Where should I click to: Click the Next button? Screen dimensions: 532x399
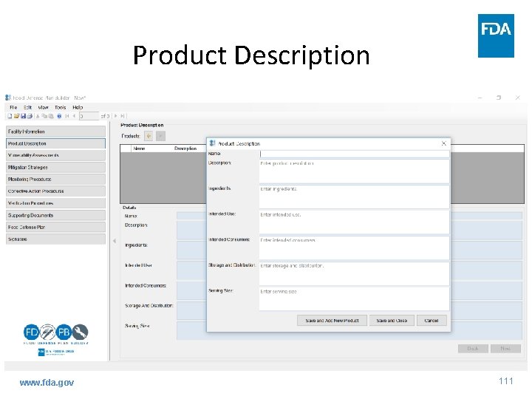pyautogui.click(x=505, y=349)
